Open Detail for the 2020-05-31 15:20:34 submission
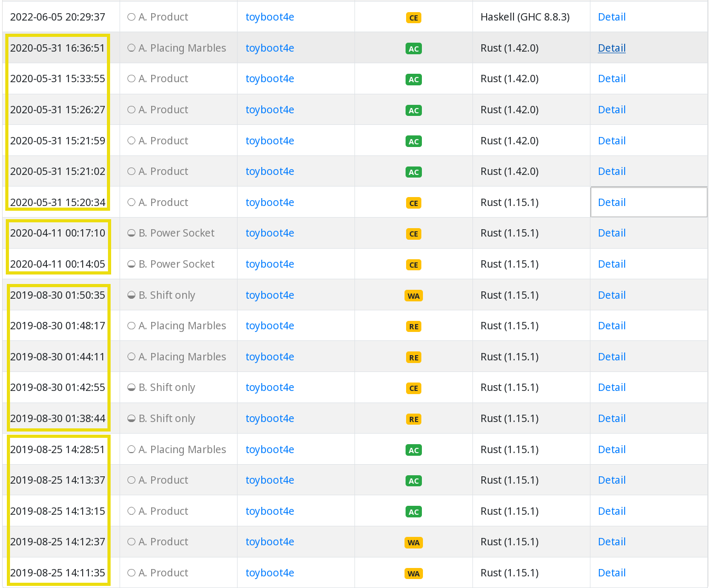Viewport: 710px width, 588px height. [x=612, y=202]
